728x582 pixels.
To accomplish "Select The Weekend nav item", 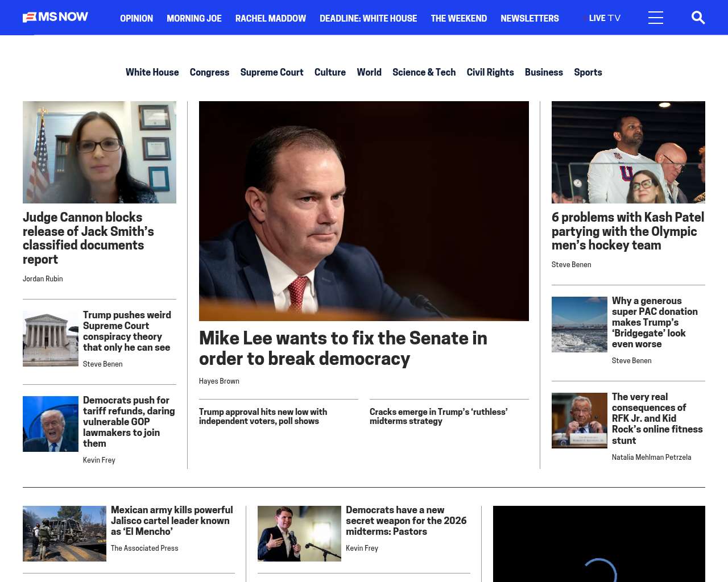I will pyautogui.click(x=458, y=18).
